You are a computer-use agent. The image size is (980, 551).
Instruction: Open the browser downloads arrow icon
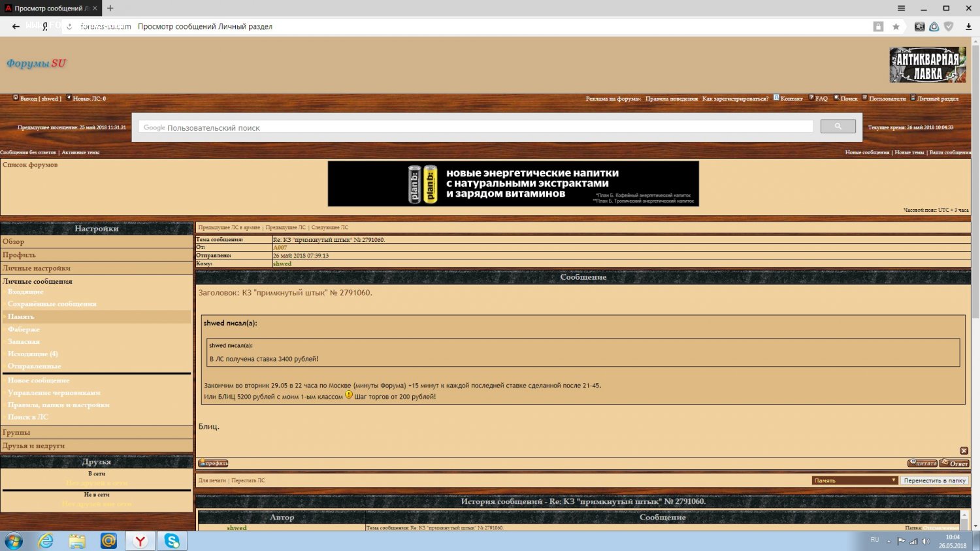pos(968,27)
